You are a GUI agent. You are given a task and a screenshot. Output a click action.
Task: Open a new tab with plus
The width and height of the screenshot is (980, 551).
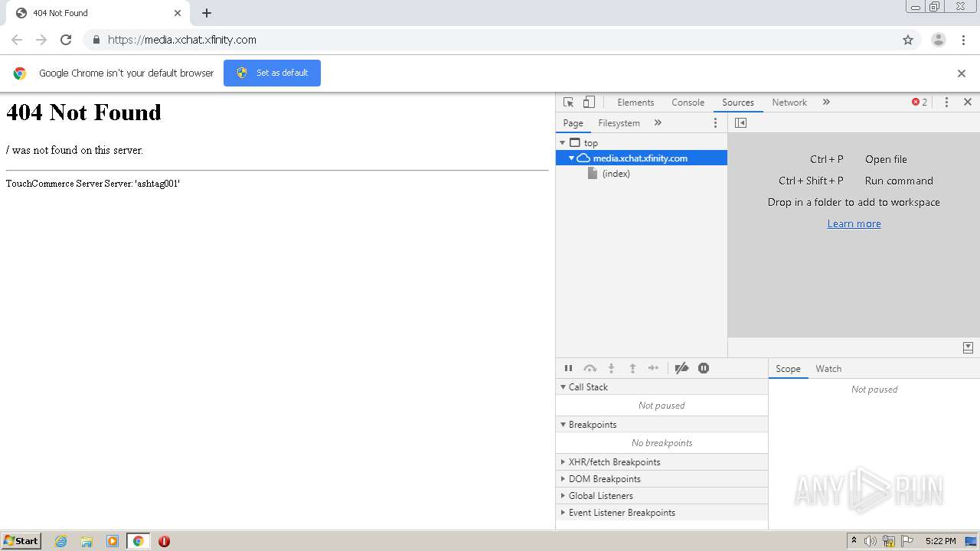(x=207, y=13)
